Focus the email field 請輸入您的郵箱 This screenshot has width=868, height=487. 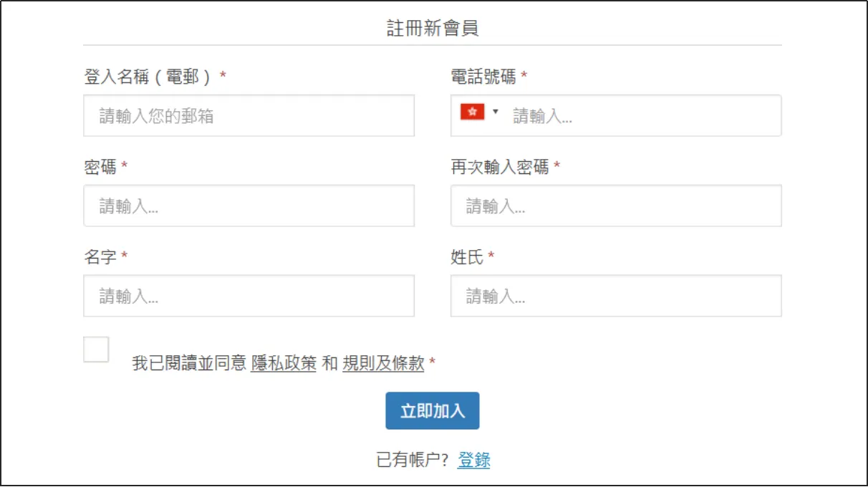coord(249,116)
